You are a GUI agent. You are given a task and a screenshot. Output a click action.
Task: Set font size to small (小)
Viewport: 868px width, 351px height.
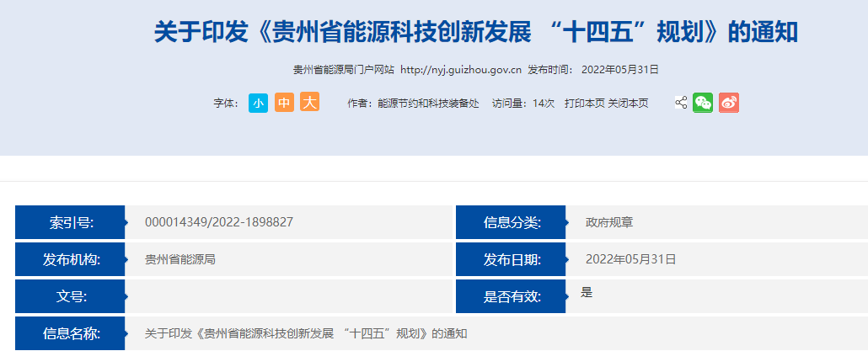(x=258, y=103)
